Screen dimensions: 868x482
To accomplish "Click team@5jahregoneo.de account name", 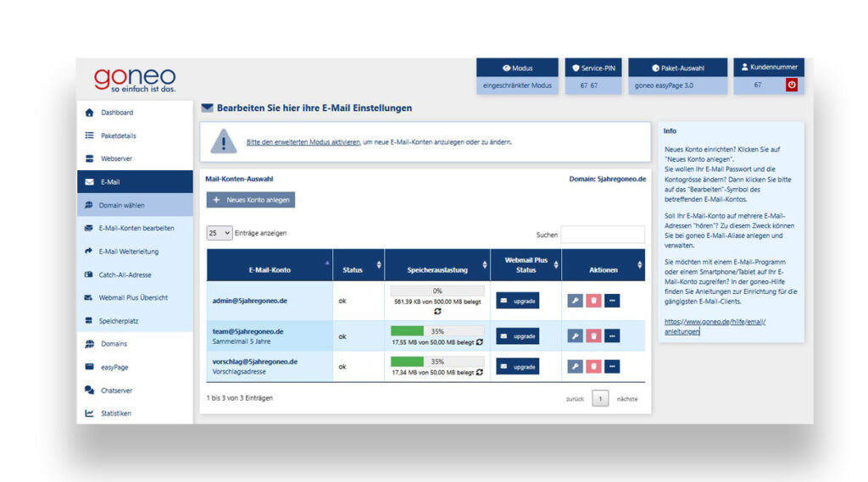I will pyautogui.click(x=248, y=331).
